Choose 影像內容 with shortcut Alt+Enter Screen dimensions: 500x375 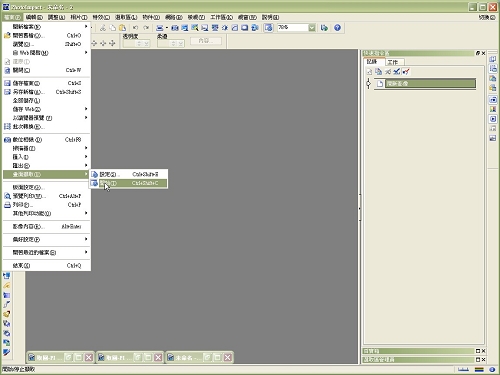point(47,226)
